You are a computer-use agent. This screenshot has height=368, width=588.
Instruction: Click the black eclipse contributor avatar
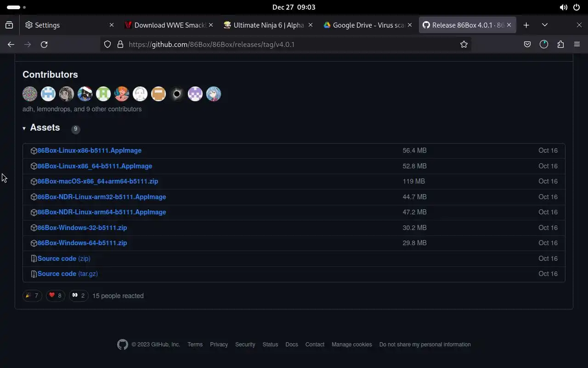(177, 94)
